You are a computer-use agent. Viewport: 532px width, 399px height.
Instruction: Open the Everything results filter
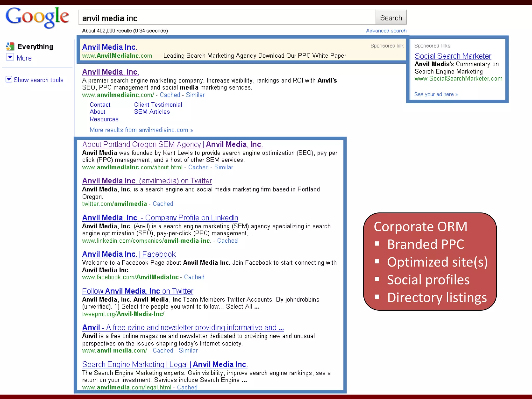(x=35, y=46)
